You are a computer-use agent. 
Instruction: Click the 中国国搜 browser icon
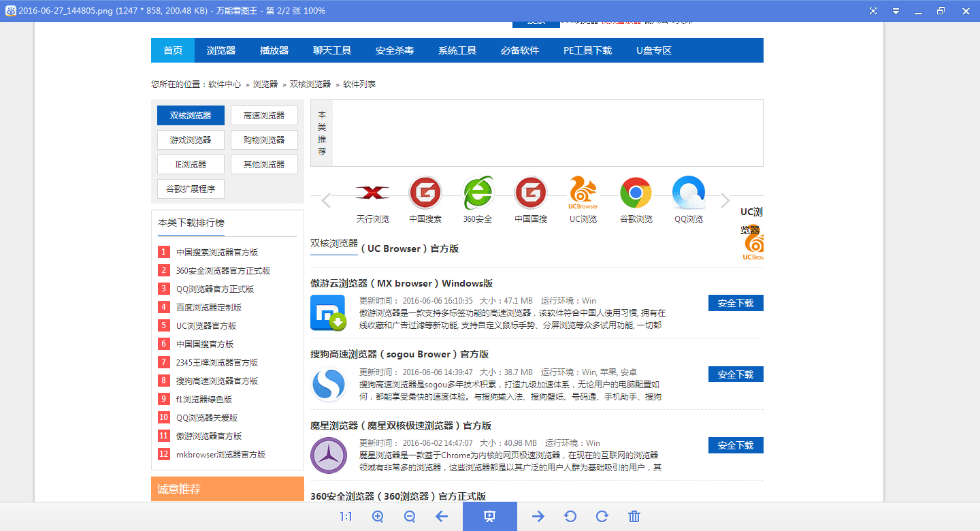[x=531, y=193]
